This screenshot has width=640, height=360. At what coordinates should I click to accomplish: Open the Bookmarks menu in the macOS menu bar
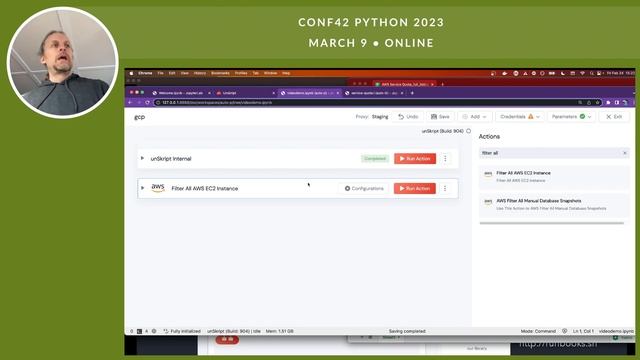[220, 73]
